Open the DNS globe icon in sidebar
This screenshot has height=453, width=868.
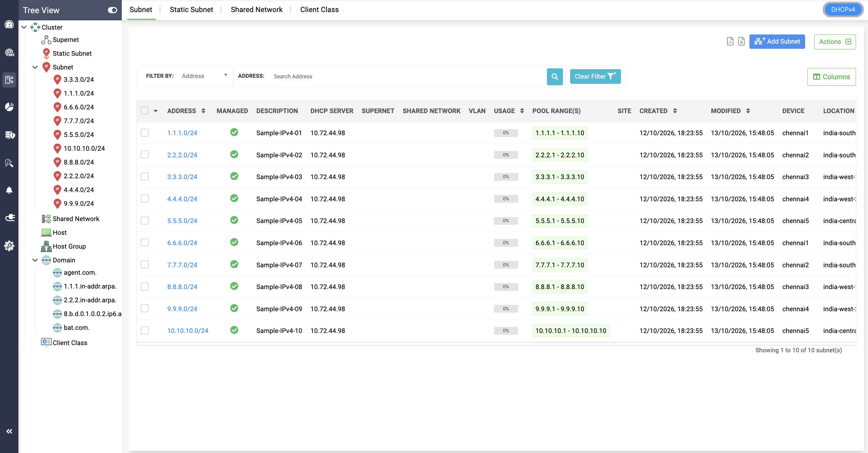click(9, 52)
